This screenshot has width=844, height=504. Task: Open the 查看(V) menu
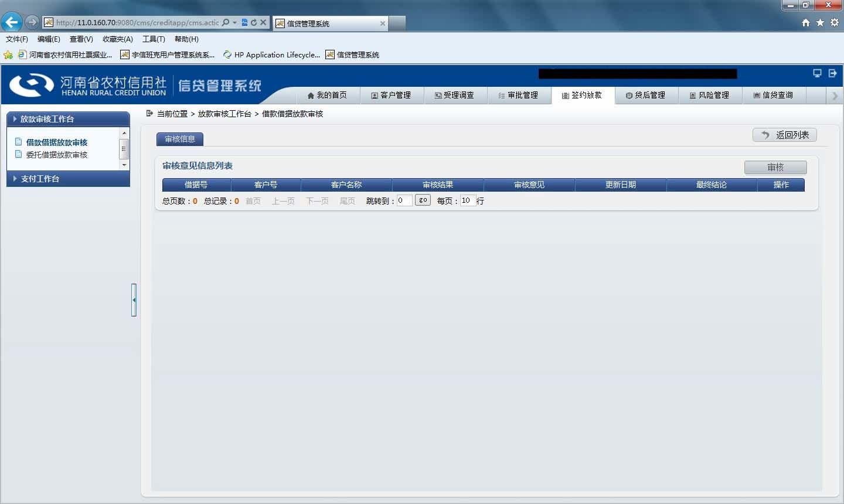pyautogui.click(x=81, y=39)
